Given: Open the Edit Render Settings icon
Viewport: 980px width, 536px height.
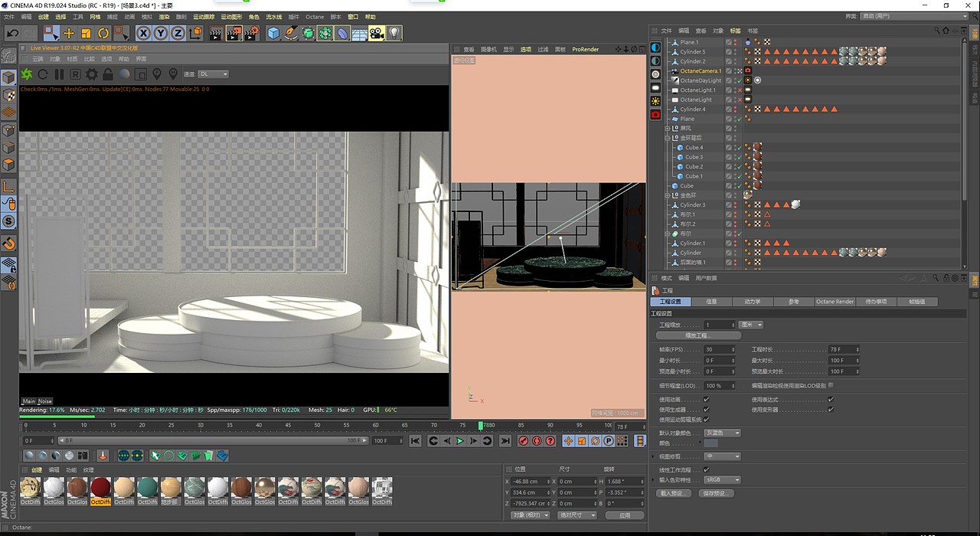Looking at the screenshot, I should 251,33.
